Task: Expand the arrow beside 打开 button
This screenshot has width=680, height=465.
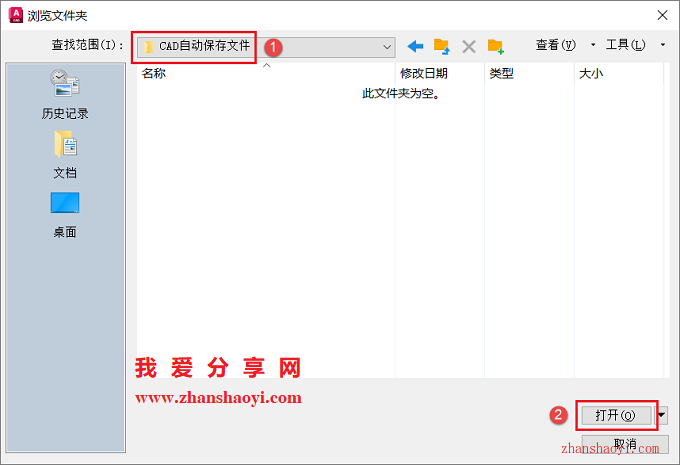Action: 661,416
